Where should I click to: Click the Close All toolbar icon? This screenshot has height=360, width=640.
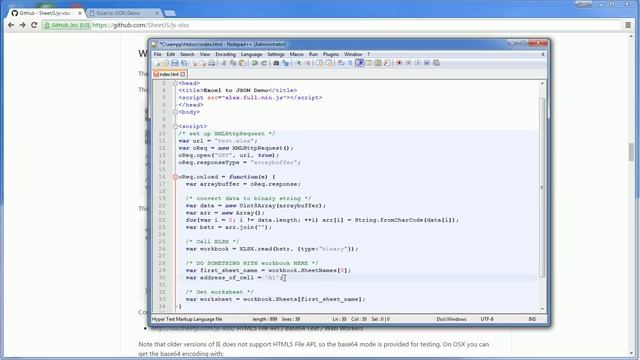203,63
